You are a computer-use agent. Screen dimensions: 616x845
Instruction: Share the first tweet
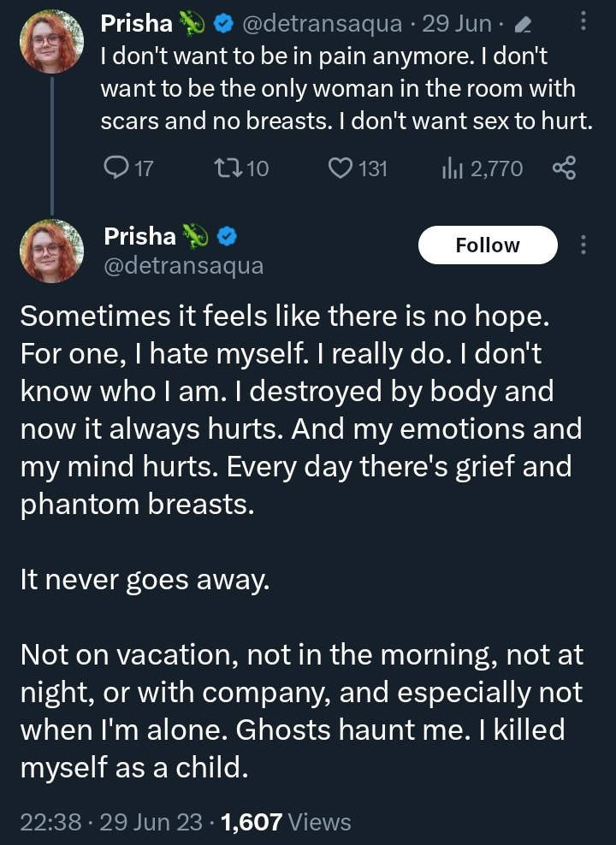[x=565, y=168]
